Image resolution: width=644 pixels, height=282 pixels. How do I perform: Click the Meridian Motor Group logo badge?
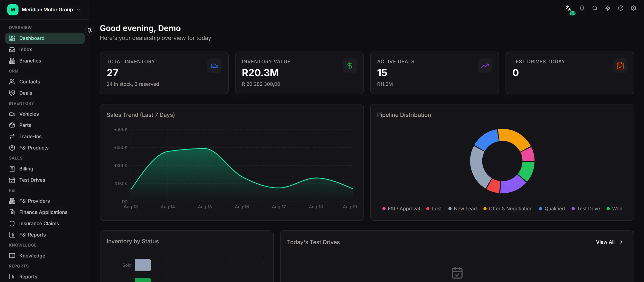[x=13, y=10]
